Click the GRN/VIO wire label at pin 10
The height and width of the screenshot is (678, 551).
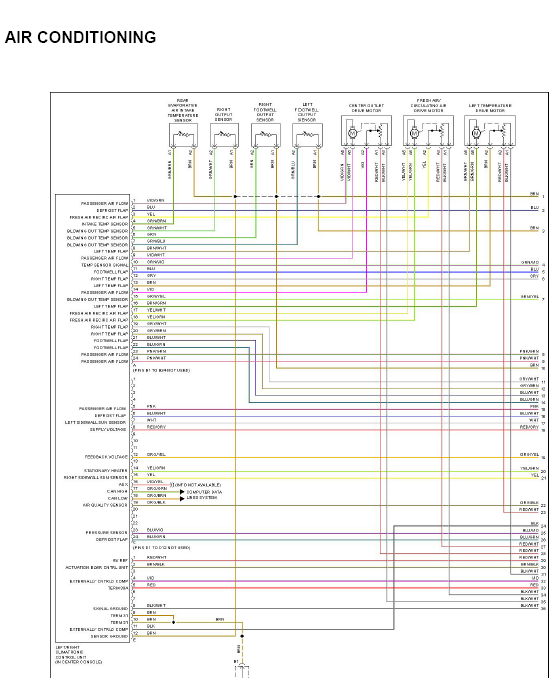[x=156, y=262]
